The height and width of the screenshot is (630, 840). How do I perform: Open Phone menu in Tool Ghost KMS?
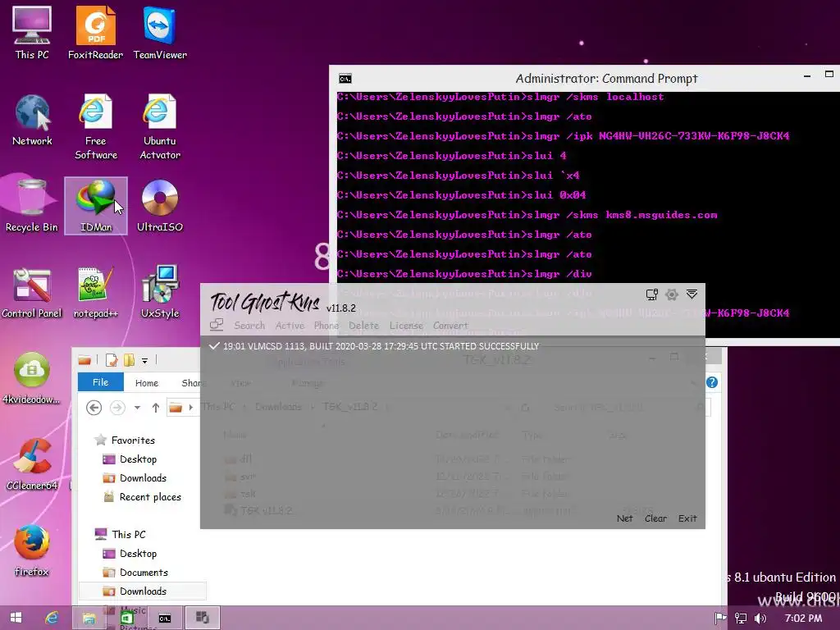326,325
